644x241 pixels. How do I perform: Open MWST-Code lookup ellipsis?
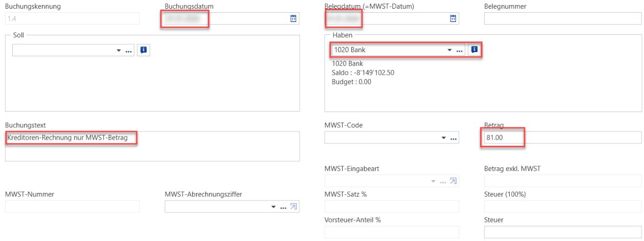point(453,138)
